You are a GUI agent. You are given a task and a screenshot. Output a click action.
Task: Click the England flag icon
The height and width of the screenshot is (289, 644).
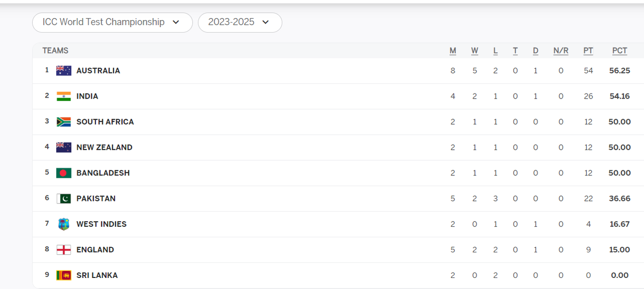point(64,250)
